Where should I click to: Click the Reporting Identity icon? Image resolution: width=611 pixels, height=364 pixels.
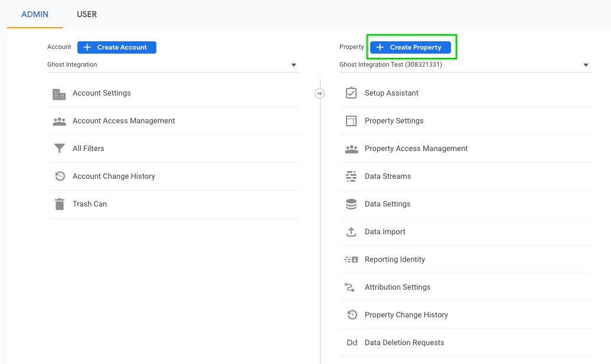pos(351,260)
